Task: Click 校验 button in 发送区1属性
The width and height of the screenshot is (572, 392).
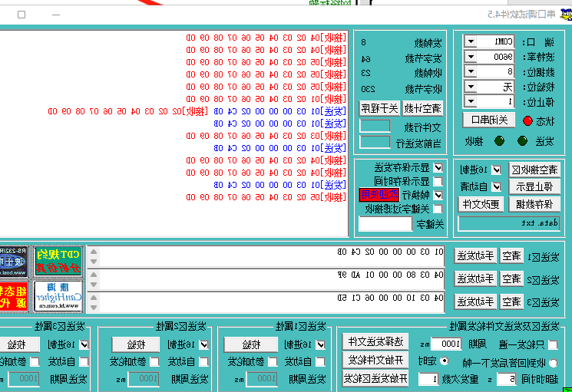Action: tap(251, 344)
